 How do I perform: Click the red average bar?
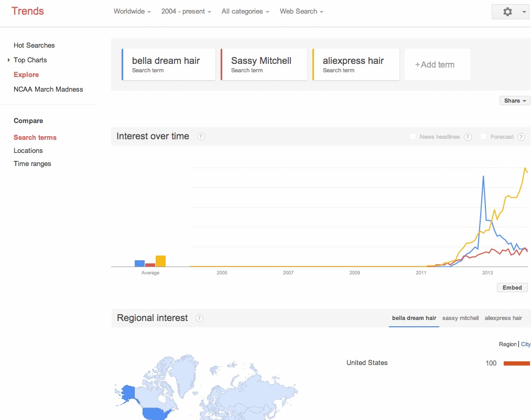coord(150,265)
